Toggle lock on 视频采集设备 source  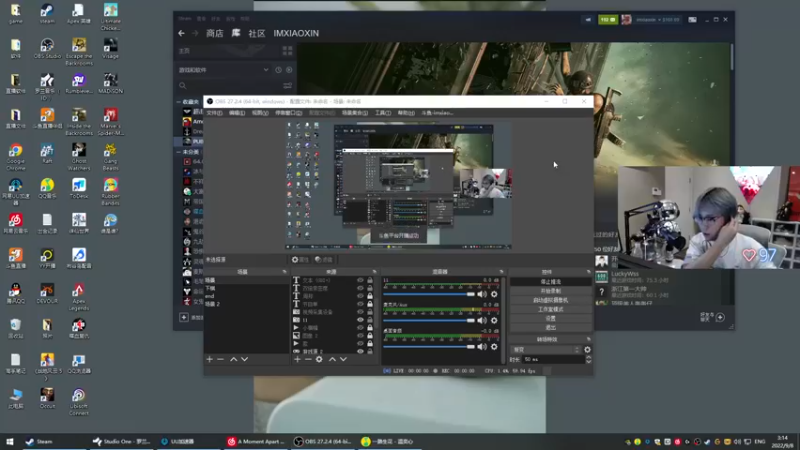point(370,312)
